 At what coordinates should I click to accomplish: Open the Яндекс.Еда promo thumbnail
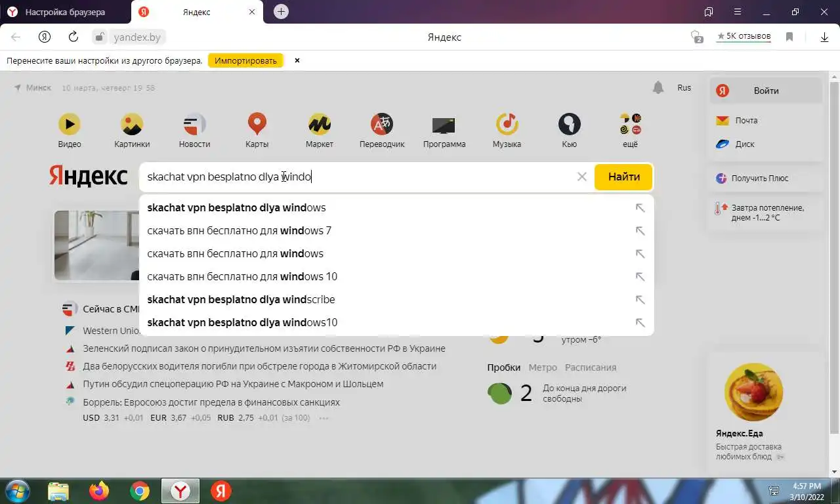click(753, 392)
